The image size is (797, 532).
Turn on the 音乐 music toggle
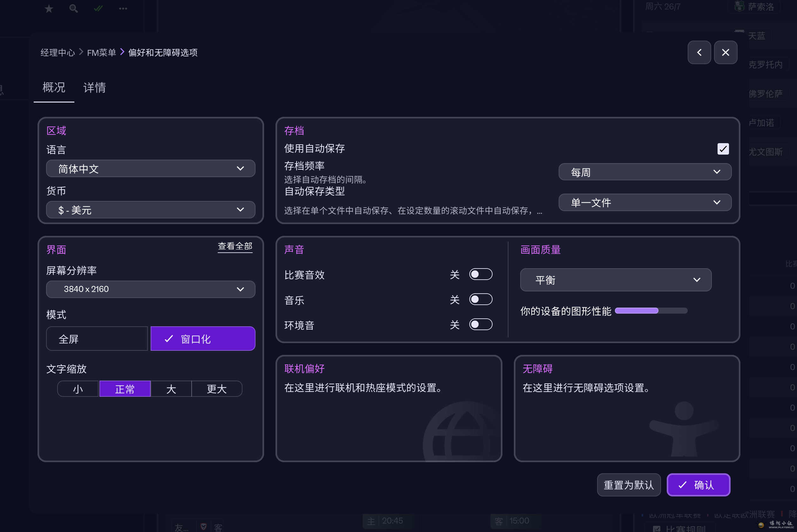pyautogui.click(x=481, y=299)
